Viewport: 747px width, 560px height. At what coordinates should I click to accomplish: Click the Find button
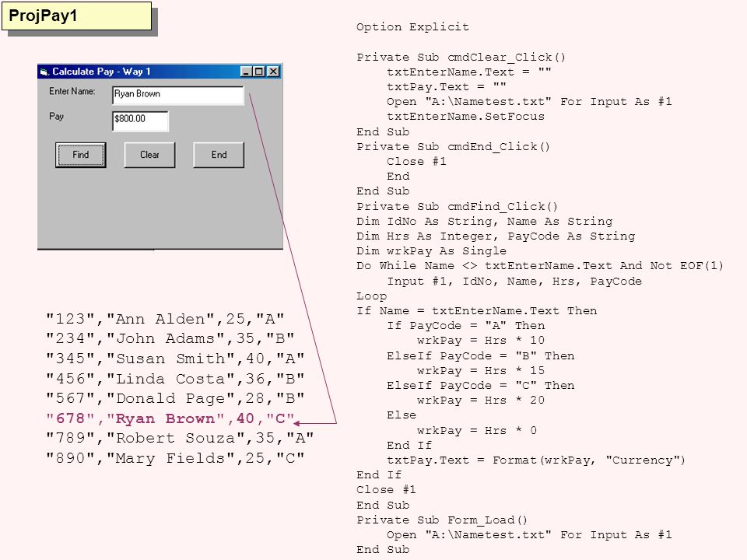coord(80,155)
